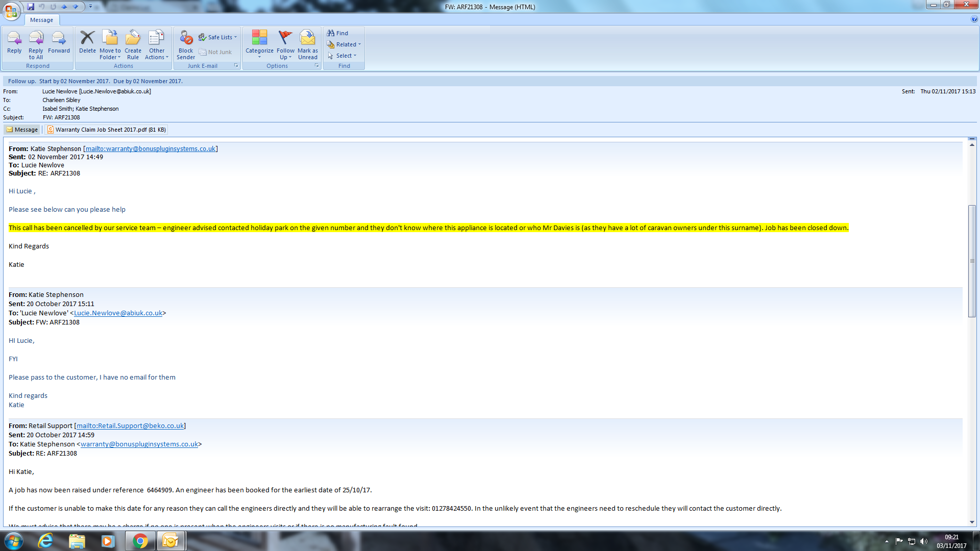Viewport: 980px width, 551px height.
Task: Expand the Safe Lists dropdown
Action: pos(218,37)
